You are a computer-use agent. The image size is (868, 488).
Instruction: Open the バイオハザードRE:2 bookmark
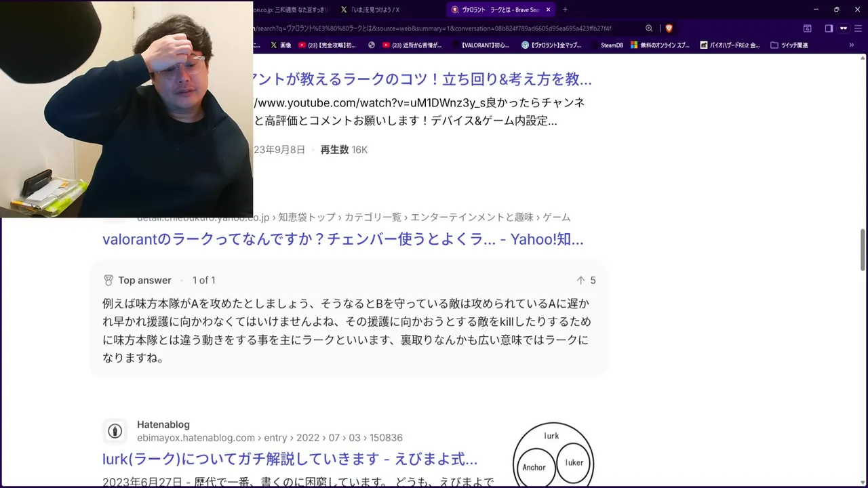pyautogui.click(x=729, y=45)
